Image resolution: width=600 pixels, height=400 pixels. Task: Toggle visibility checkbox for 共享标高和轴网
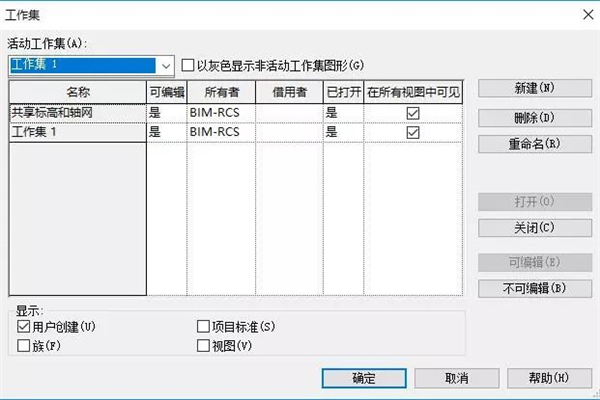pos(412,114)
